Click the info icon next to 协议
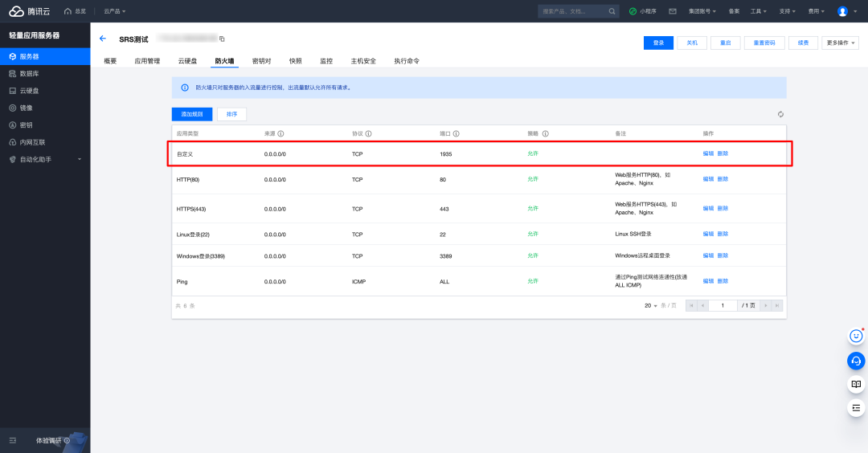 [x=369, y=134]
